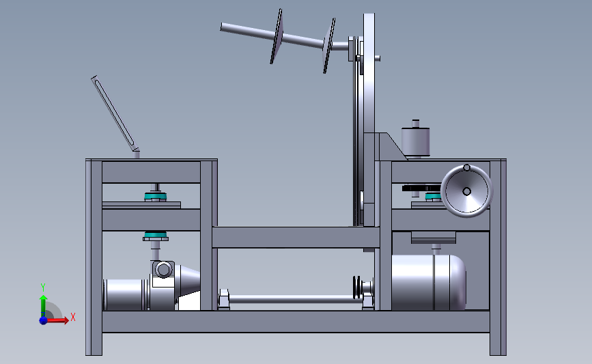Select the far left frame leg
The width and height of the screenshot is (592, 364).
pyautogui.click(x=94, y=257)
